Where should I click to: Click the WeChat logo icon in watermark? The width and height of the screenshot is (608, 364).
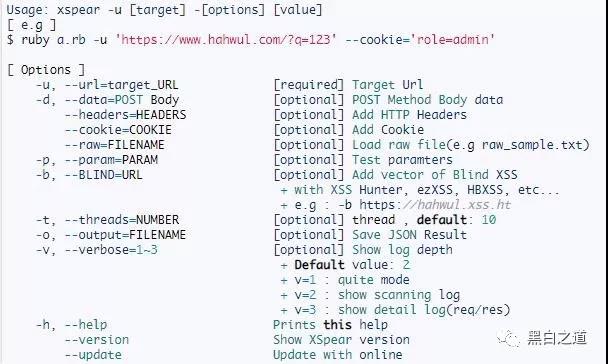pyautogui.click(x=508, y=339)
